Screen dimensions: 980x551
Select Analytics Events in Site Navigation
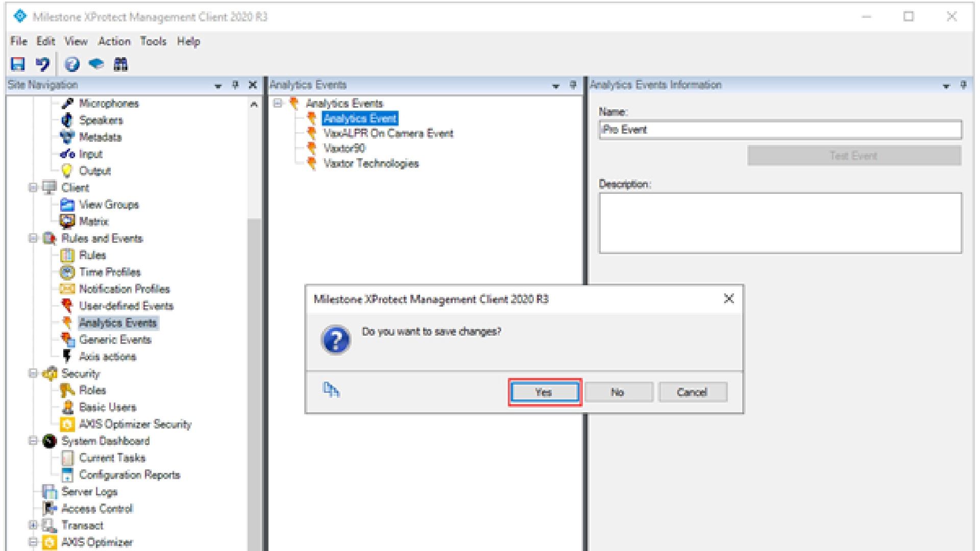tap(118, 323)
